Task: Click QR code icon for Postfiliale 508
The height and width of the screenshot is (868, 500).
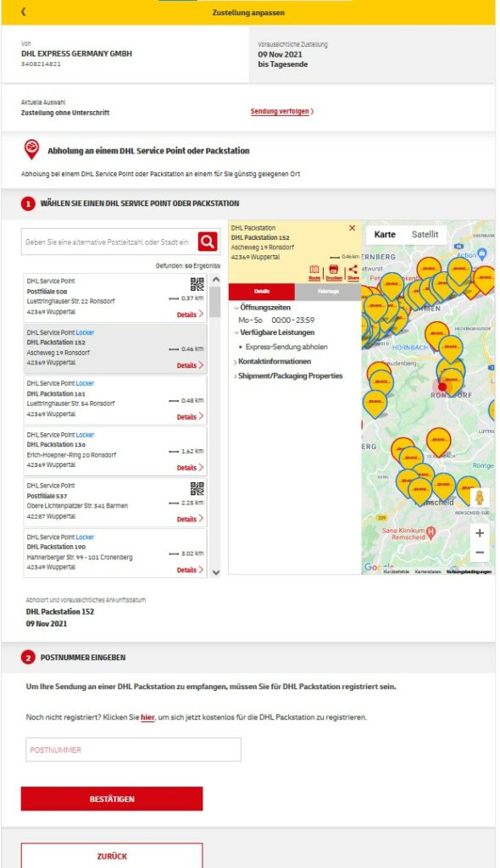Action: click(197, 285)
